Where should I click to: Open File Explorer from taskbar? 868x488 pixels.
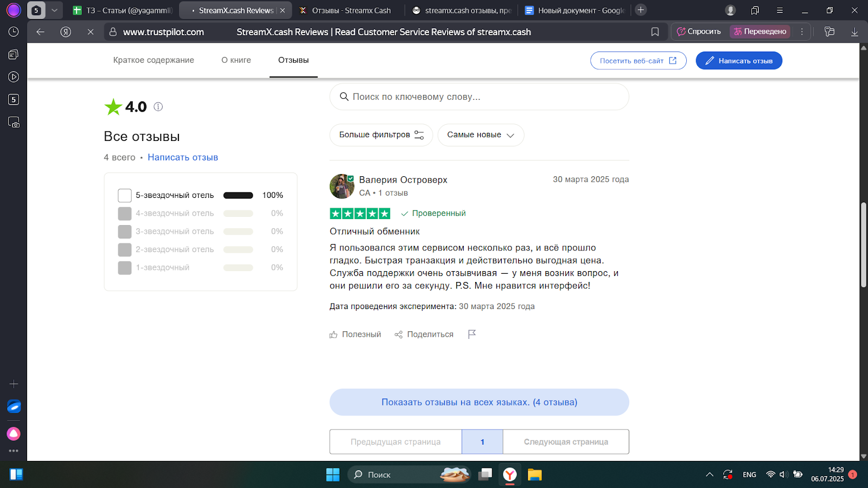tap(535, 474)
